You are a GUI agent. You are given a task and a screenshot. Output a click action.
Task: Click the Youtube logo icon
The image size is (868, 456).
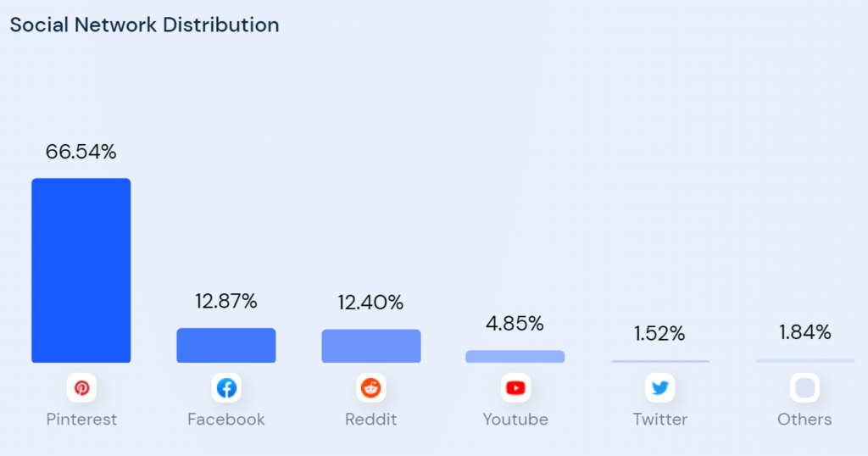point(515,388)
